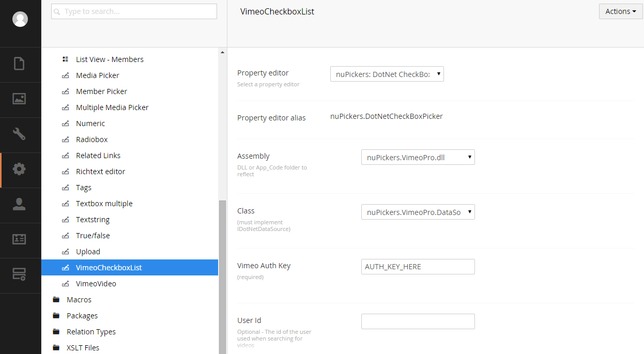Open the Property editor dropdown
The image size is (644, 354).
(x=387, y=74)
